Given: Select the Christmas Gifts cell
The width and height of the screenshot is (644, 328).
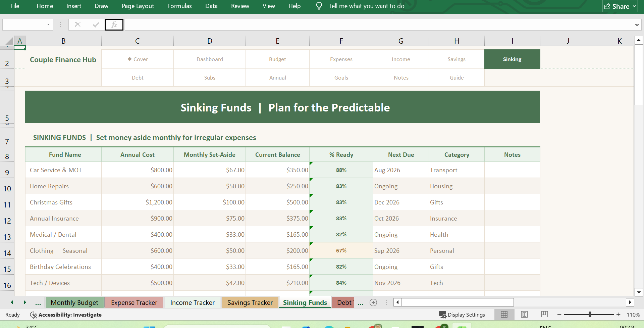Looking at the screenshot, I should point(63,202).
